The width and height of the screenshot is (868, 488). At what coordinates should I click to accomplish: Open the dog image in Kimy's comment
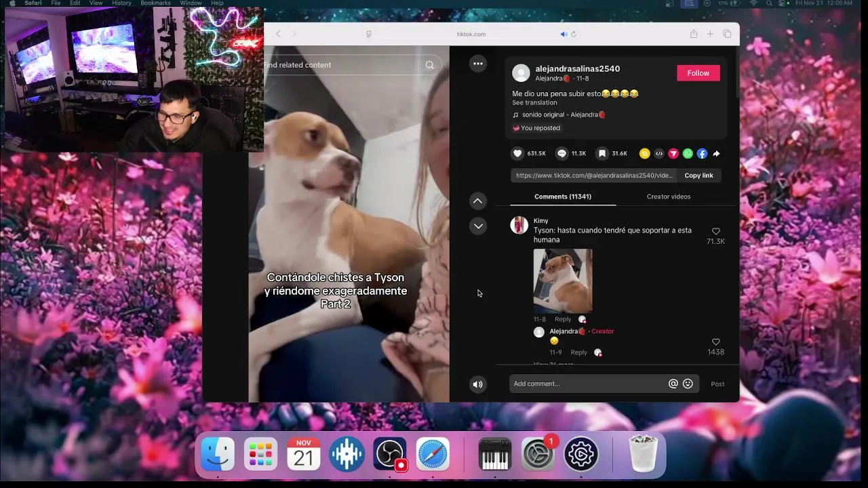pos(563,281)
